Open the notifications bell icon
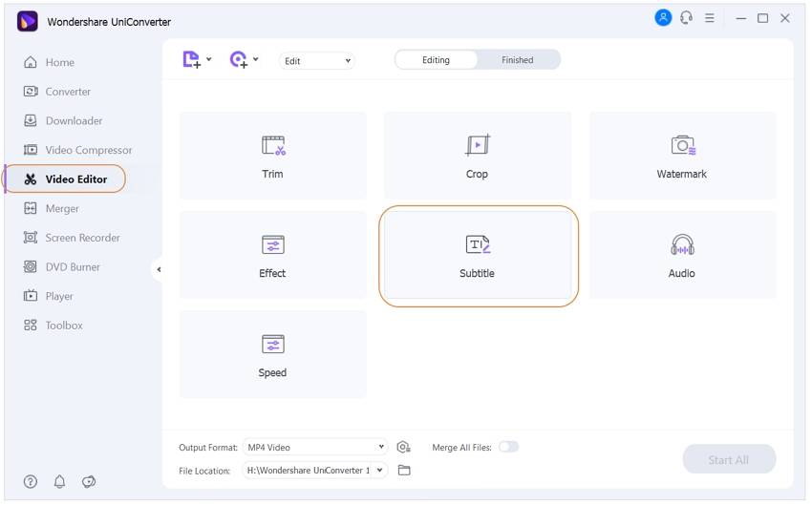The height and width of the screenshot is (505, 812). point(59,482)
